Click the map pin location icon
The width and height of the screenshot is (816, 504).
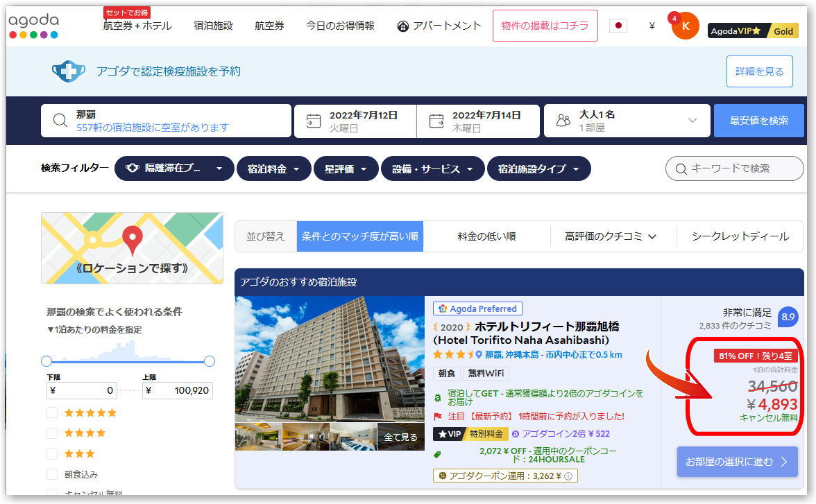coord(132,241)
